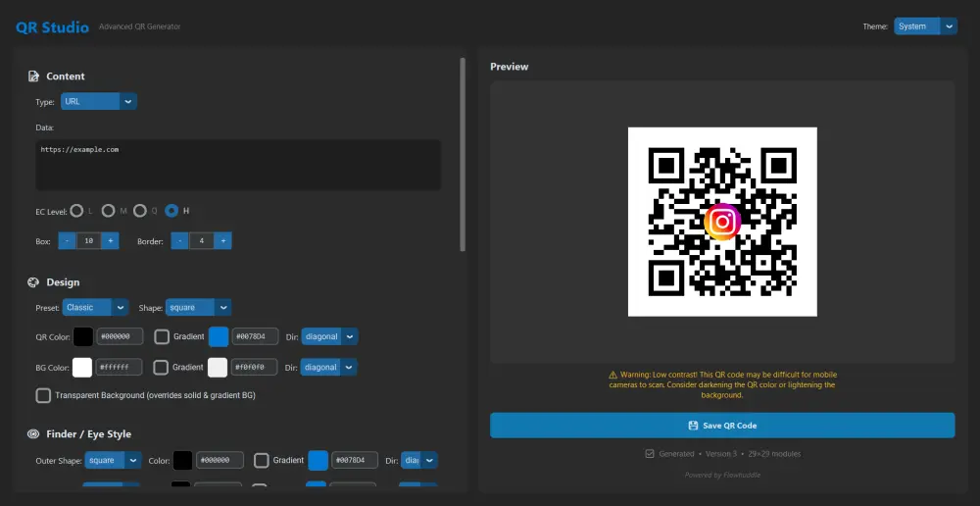The height and width of the screenshot is (506, 980).
Task: Click the black QR Color swatch
Action: click(83, 336)
